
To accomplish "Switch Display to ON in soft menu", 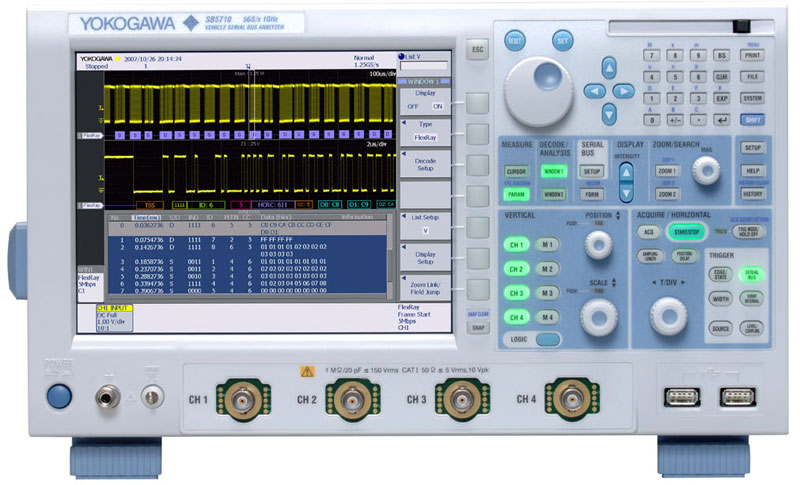I will click(437, 105).
